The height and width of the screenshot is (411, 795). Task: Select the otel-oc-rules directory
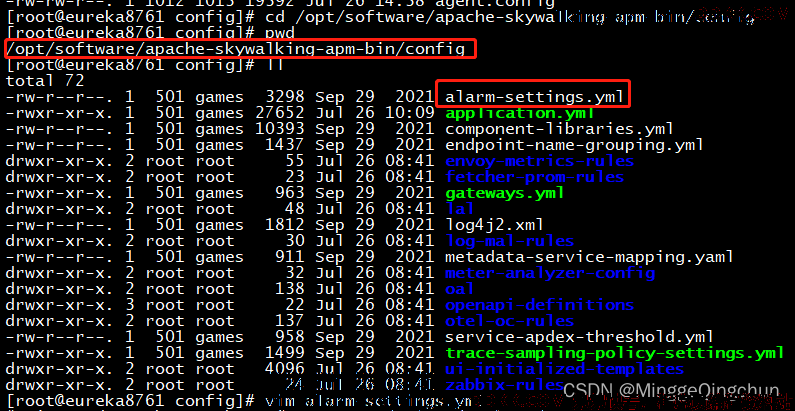(510, 321)
